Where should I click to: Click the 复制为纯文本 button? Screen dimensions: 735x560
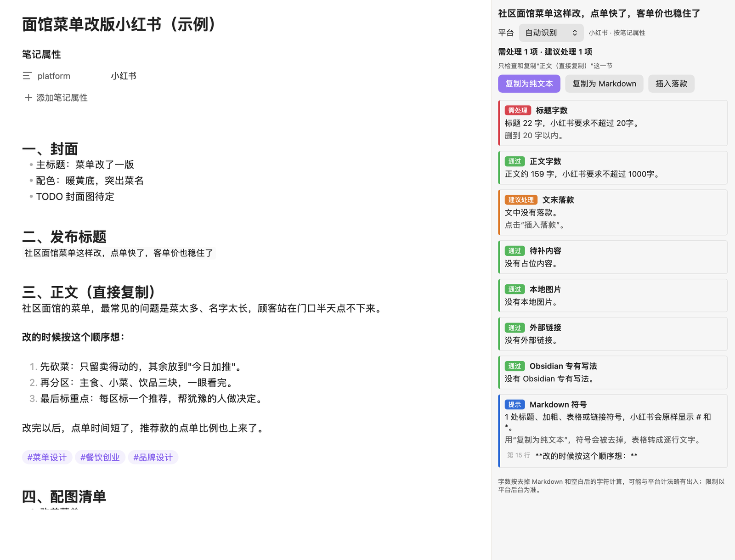click(529, 84)
